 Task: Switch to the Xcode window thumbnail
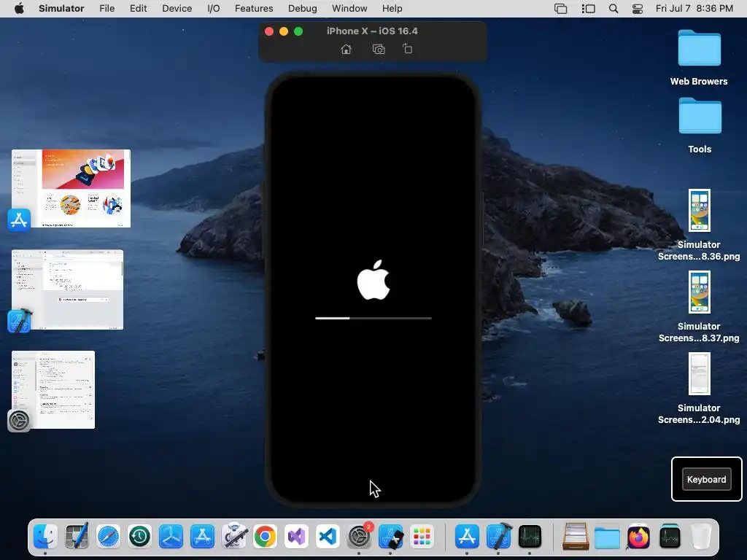click(67, 289)
